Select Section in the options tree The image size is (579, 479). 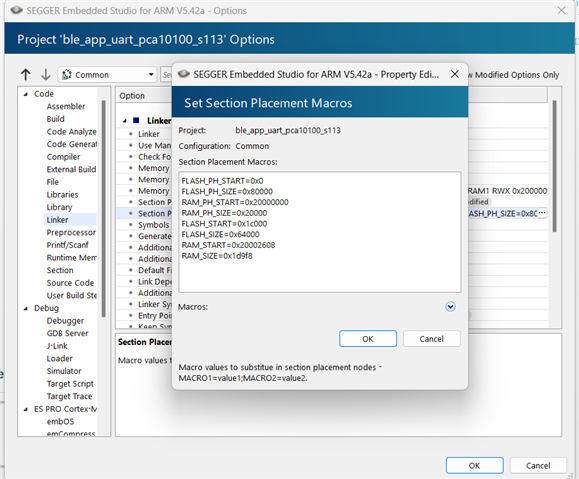60,270
